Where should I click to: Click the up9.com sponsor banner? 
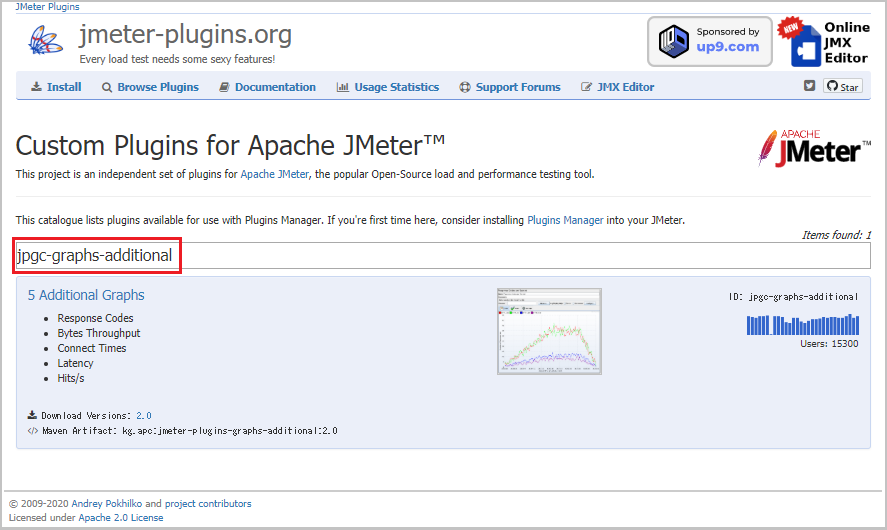pyautogui.click(x=710, y=41)
